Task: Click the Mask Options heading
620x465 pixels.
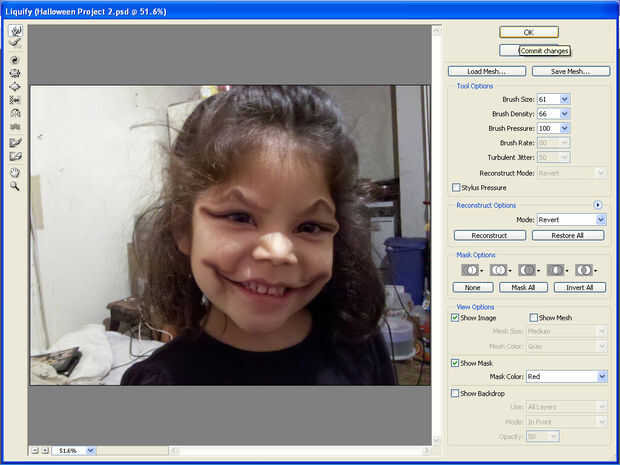Action: tap(476, 255)
